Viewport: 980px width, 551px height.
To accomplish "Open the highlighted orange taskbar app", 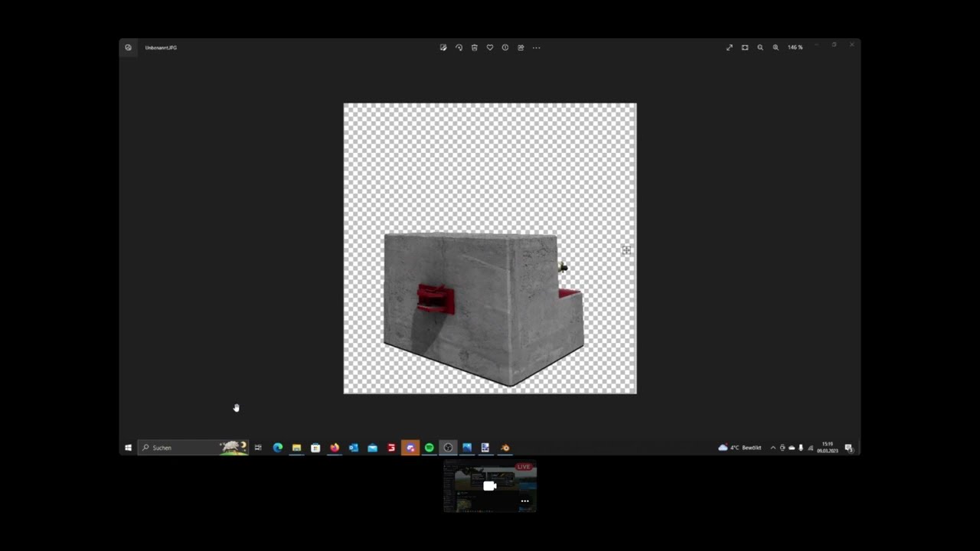I will (410, 448).
